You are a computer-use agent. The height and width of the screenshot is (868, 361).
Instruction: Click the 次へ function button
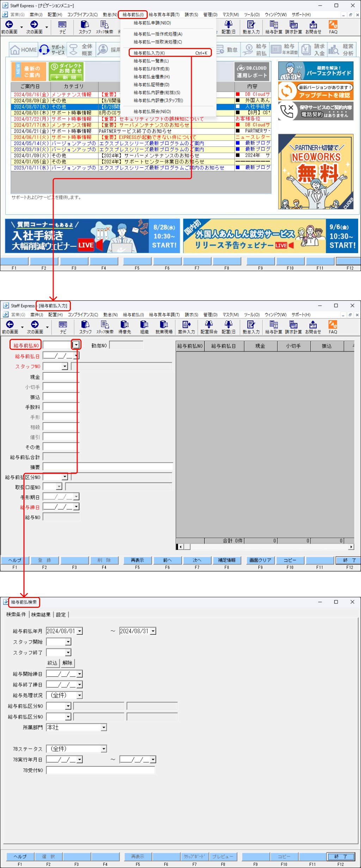coord(197,560)
